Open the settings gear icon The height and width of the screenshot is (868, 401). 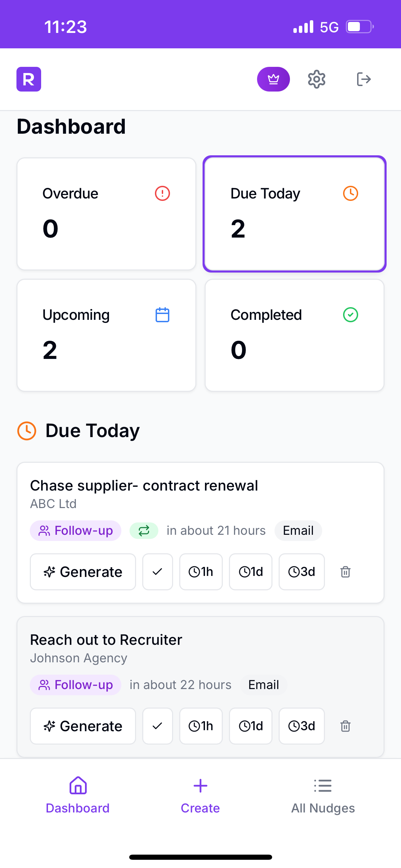(316, 79)
